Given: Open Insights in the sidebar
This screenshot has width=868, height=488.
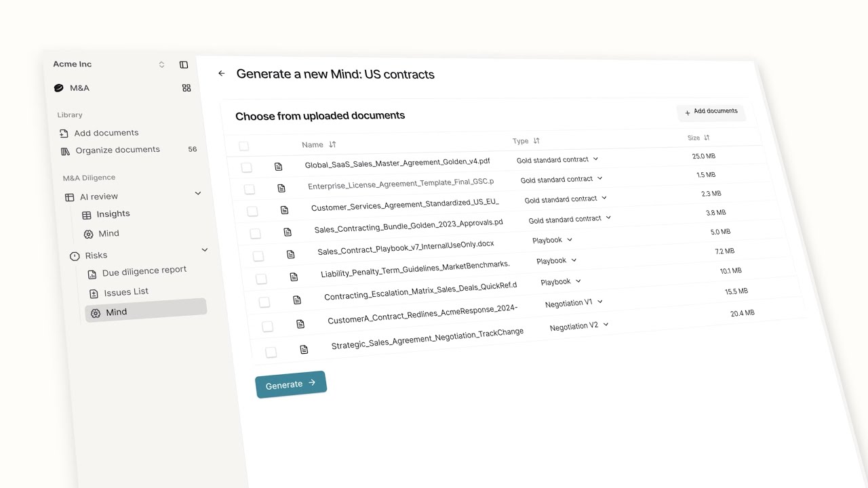Looking at the screenshot, I should (113, 214).
